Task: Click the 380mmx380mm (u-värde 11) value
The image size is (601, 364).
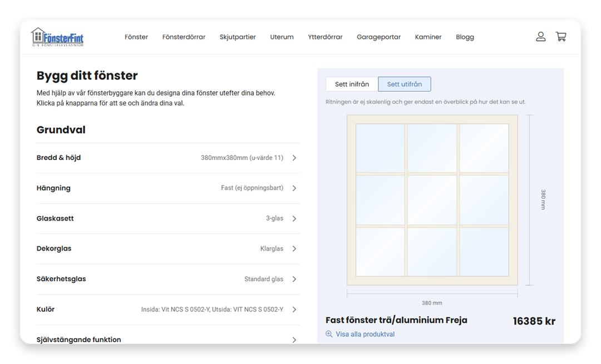Action: click(242, 158)
